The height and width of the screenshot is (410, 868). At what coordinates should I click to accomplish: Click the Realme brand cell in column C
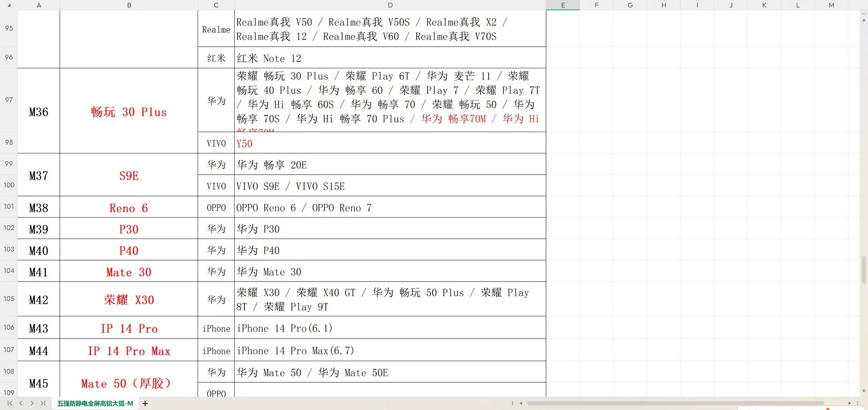click(x=216, y=29)
